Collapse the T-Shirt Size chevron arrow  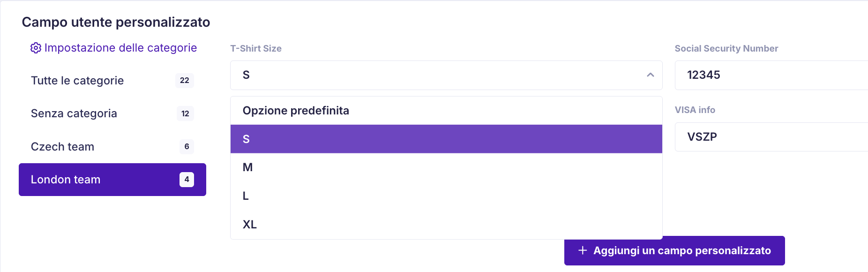650,75
